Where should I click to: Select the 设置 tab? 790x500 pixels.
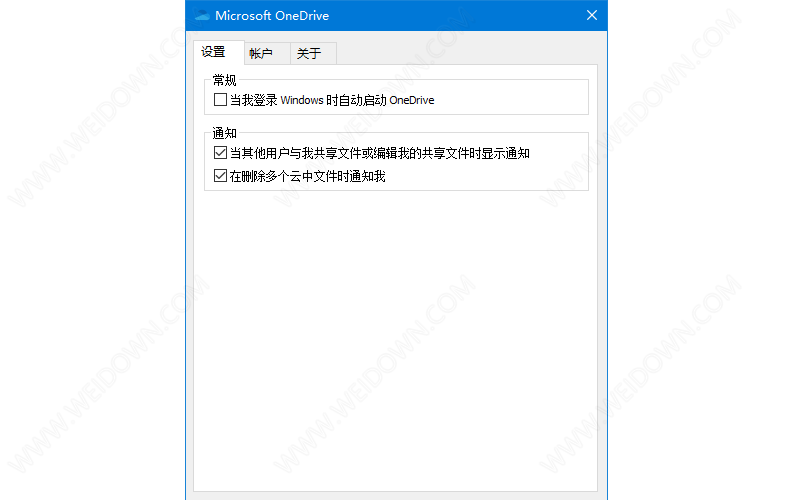(x=219, y=52)
